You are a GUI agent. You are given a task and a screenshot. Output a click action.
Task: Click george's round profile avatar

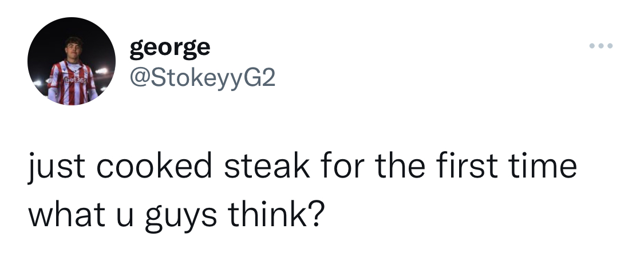tap(72, 61)
